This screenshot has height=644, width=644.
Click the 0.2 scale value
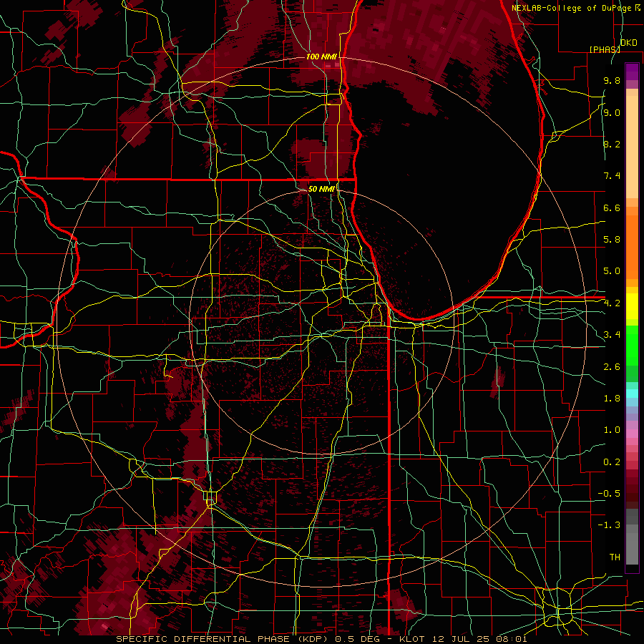[612, 462]
